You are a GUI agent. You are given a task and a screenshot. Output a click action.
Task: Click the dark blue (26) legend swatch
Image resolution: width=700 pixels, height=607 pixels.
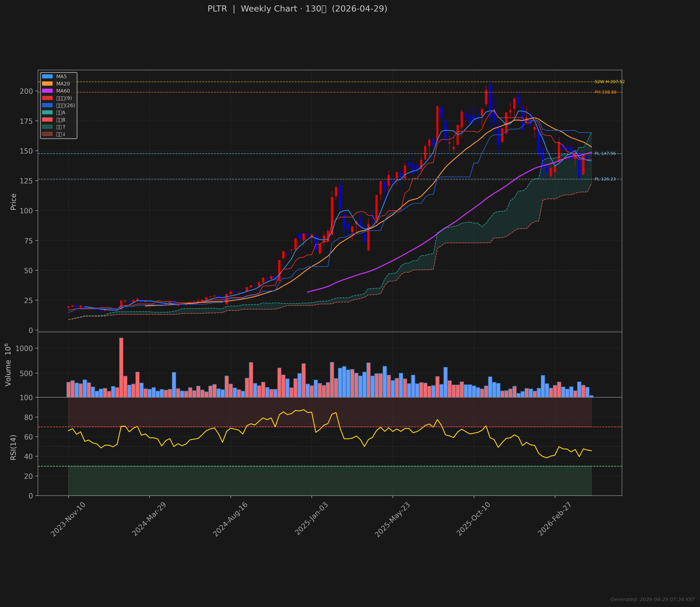coord(47,105)
